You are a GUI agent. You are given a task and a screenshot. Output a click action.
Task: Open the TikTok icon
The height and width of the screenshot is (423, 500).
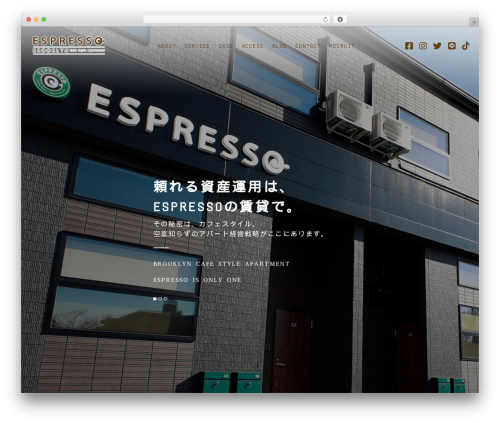(x=466, y=46)
